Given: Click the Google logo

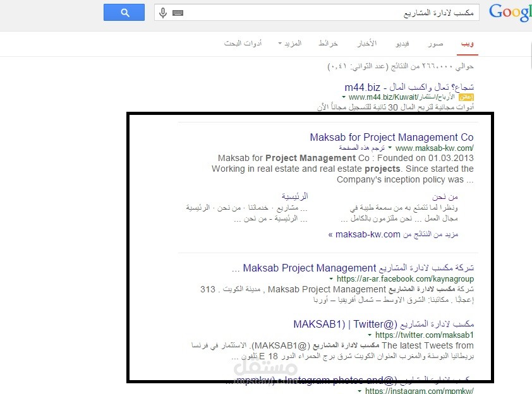Looking at the screenshot, I should click(x=510, y=13).
